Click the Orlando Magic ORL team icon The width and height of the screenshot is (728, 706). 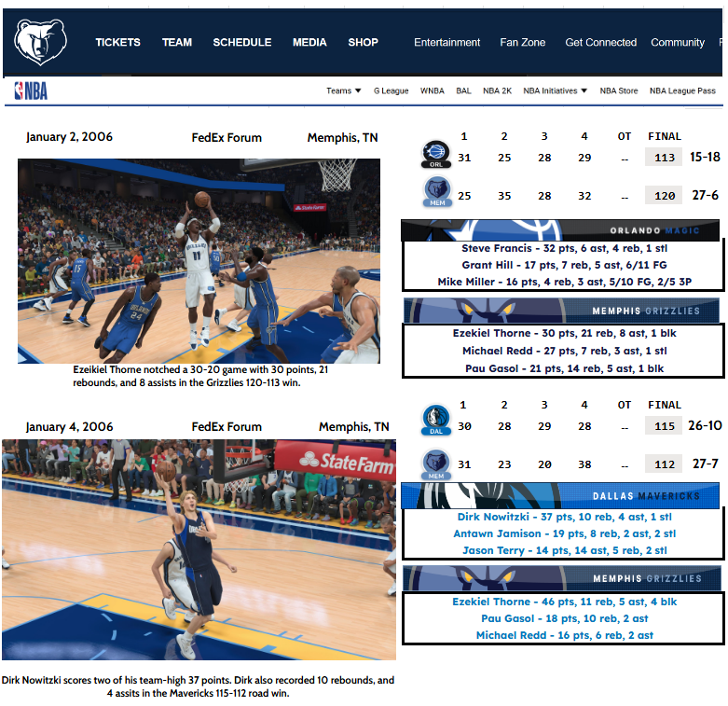(x=435, y=154)
